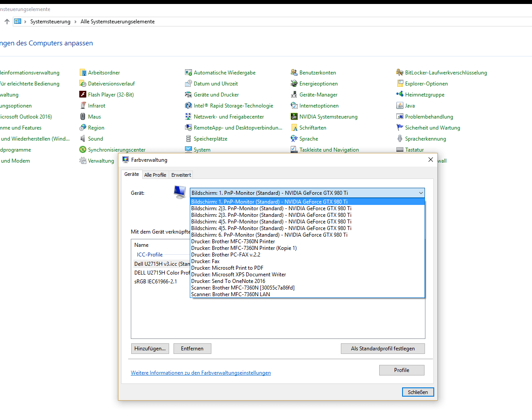Select Drucker: Microsoft Print to PDF

point(307,268)
